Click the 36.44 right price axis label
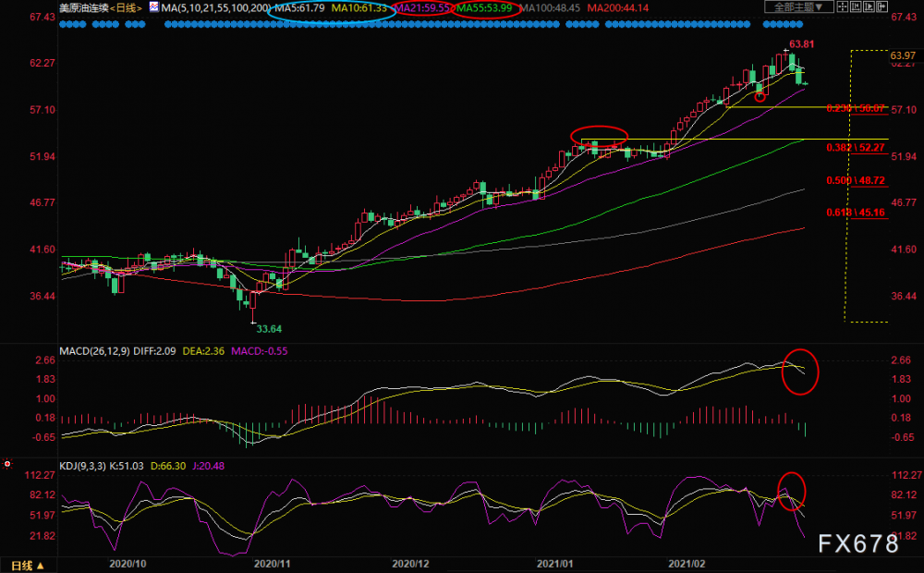Viewport: 924px width, 573px height. point(904,296)
